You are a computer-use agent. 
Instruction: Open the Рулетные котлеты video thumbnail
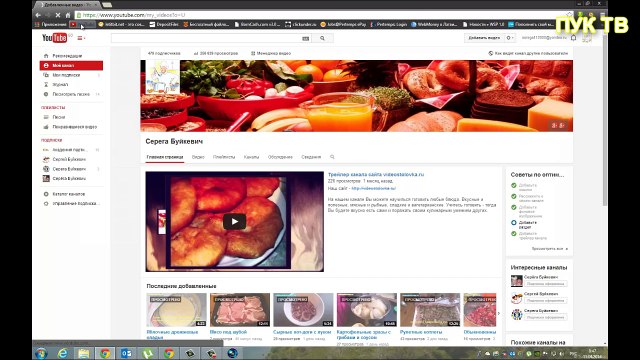coord(430,310)
